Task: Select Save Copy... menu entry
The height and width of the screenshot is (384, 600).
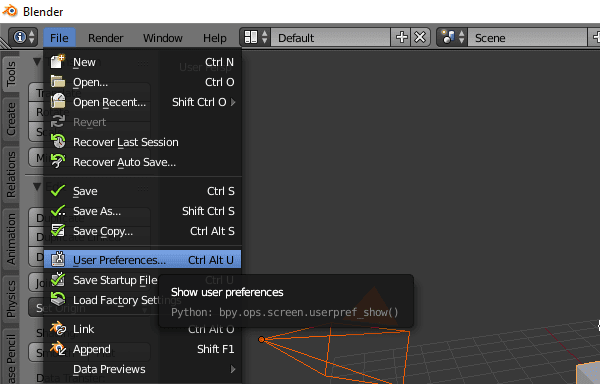Action: click(142, 231)
